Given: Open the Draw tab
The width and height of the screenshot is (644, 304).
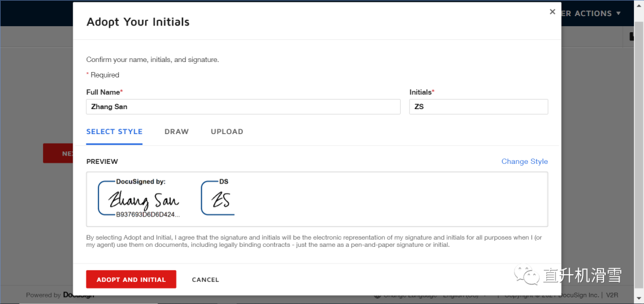Looking at the screenshot, I should click(177, 132).
